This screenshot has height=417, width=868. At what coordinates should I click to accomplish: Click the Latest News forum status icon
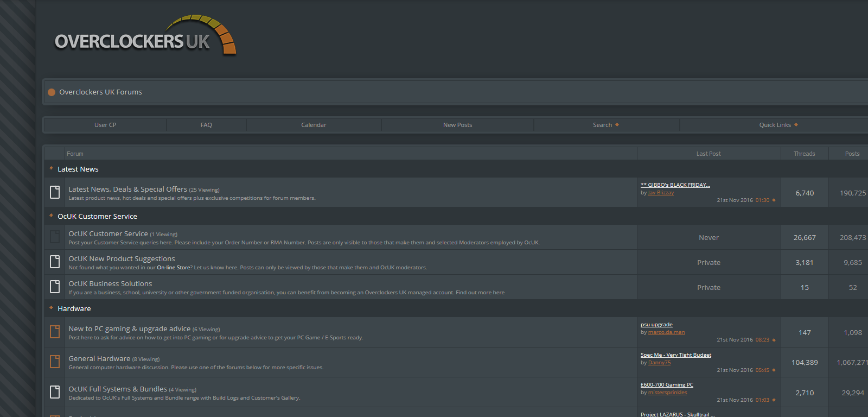[55, 192]
